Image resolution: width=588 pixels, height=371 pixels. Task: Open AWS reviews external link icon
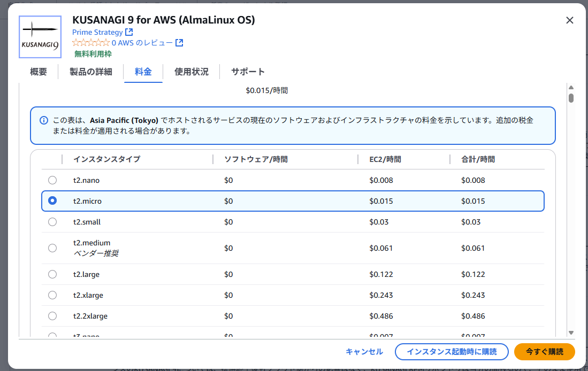179,43
